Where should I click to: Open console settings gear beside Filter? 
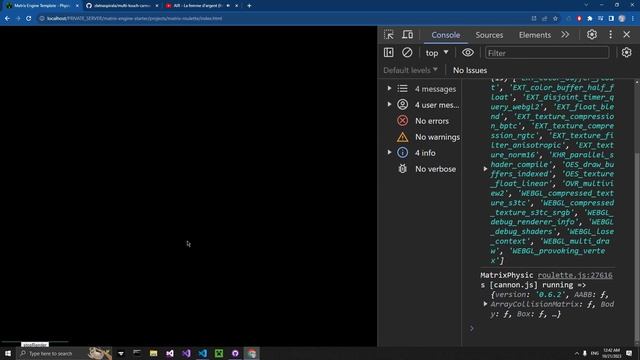click(627, 53)
